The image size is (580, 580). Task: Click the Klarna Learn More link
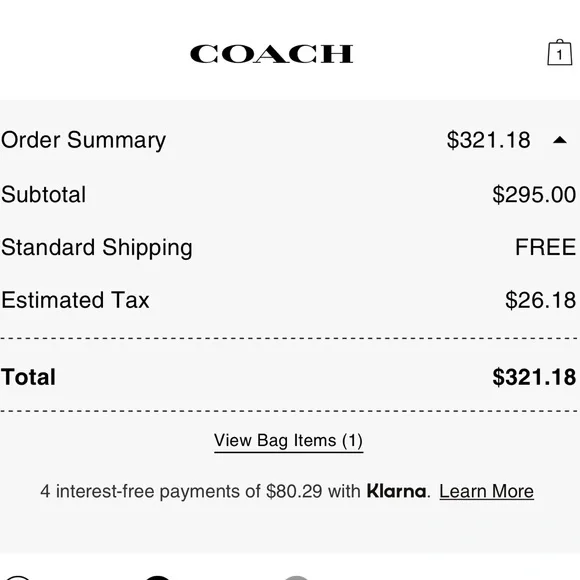tap(486, 491)
